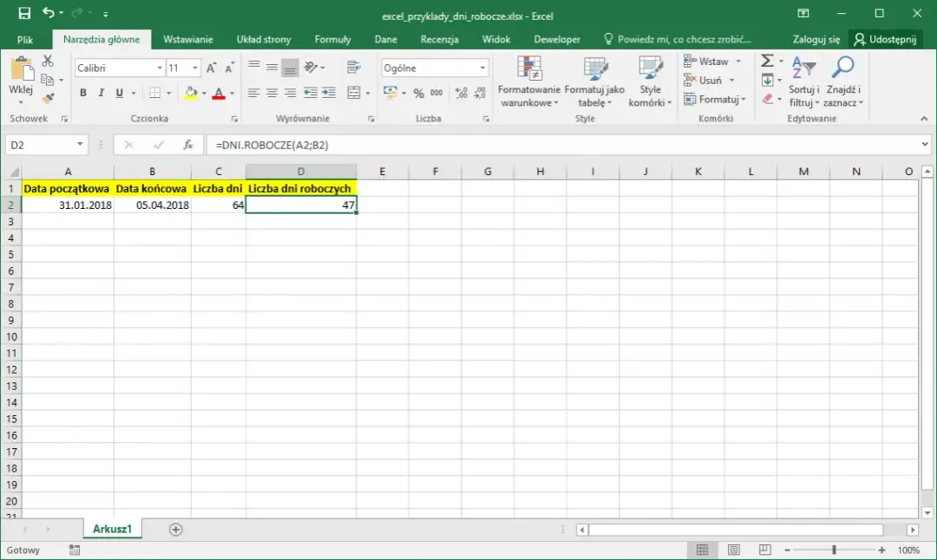
Task: Click the Arkusz1 sheet tab
Action: coord(111,528)
